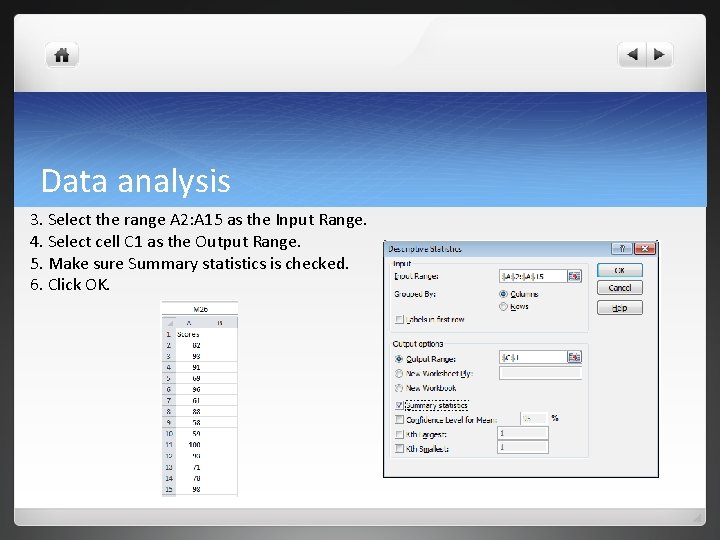Advance with the next slide arrow
The width and height of the screenshot is (720, 540).
(x=659, y=55)
